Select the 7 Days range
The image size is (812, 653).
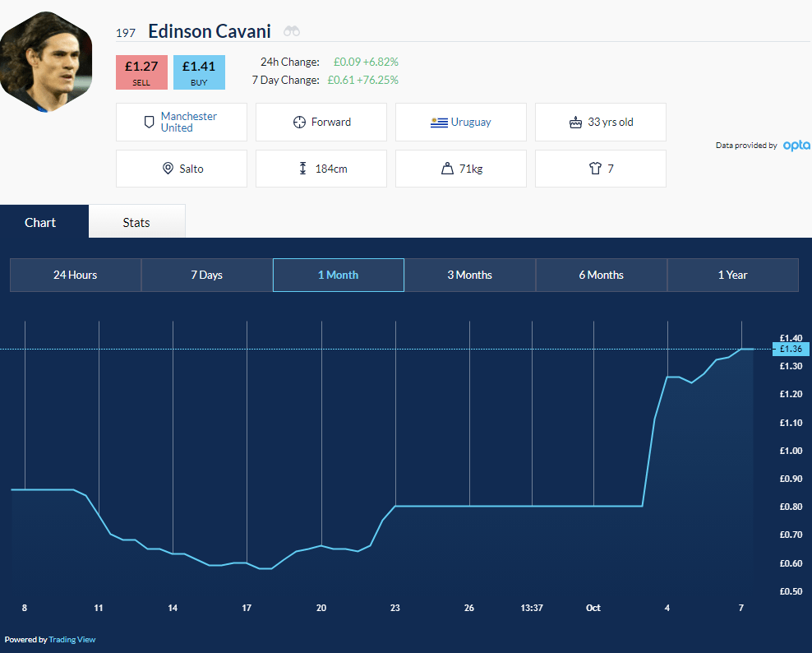206,276
